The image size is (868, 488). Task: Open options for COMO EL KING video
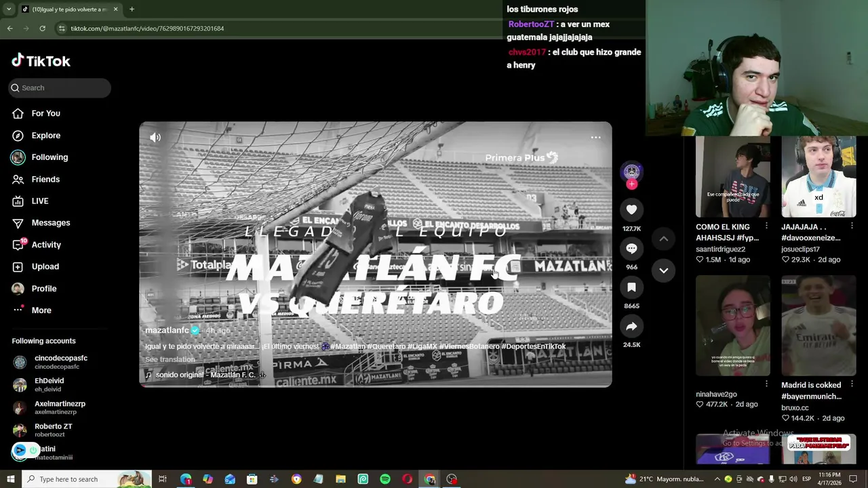tap(766, 226)
